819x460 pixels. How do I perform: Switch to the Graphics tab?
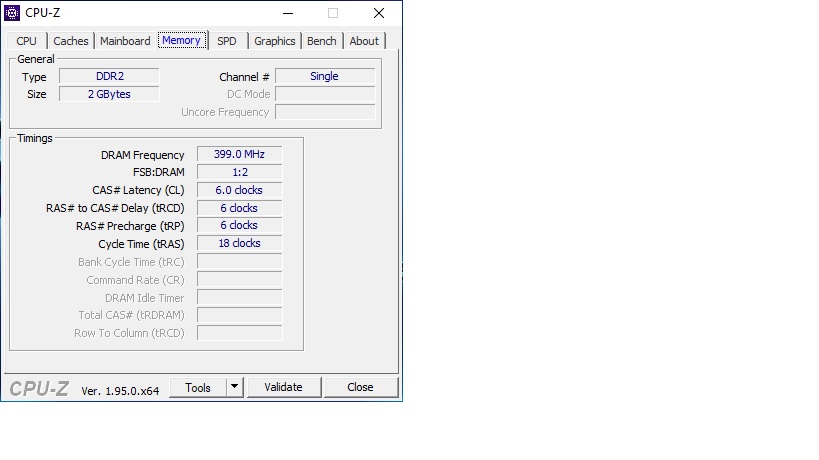(x=275, y=41)
